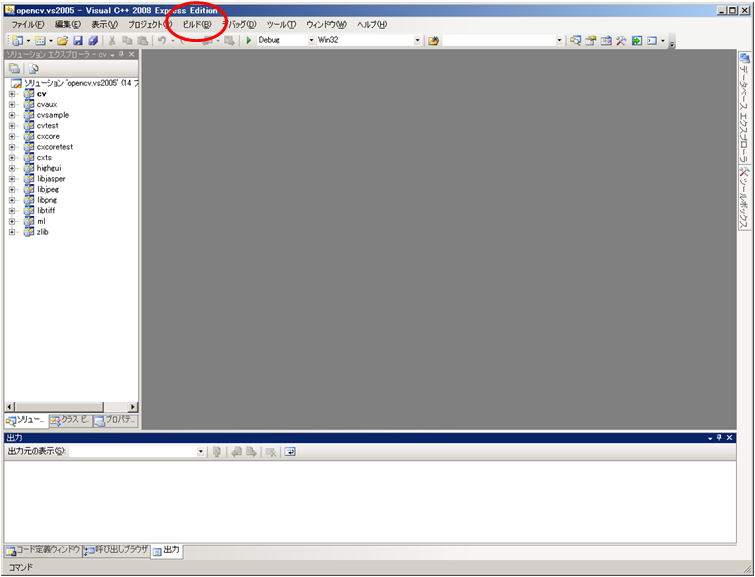
Task: Click Find Message in Code icon in output toolbar
Action: tap(217, 452)
